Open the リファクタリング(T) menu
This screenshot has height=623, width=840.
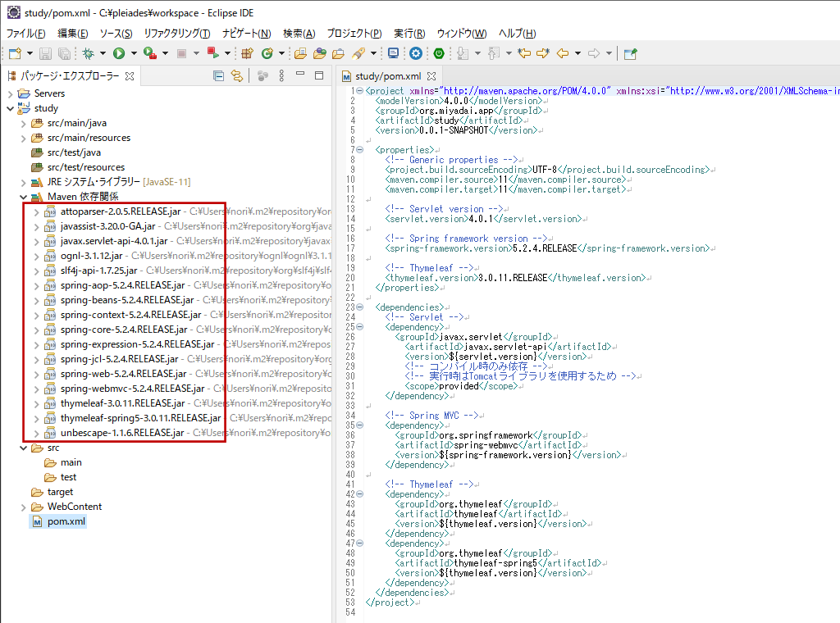177,34
